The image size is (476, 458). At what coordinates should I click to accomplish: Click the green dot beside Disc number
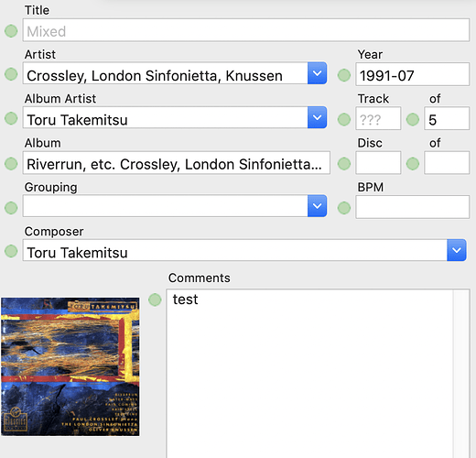tap(344, 163)
